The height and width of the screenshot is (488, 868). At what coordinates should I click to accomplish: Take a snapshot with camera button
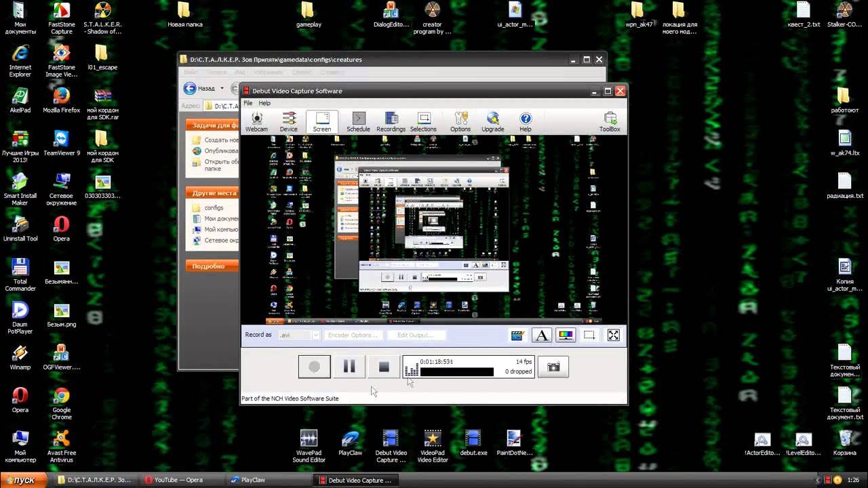pos(553,367)
